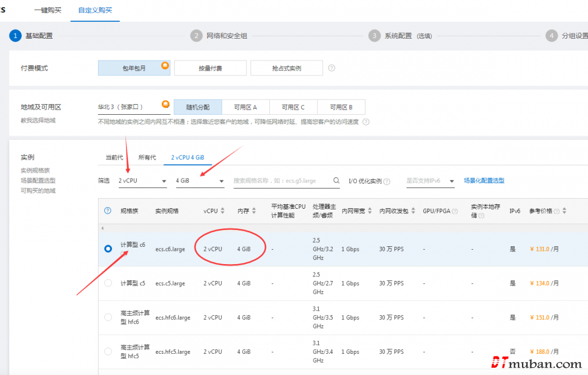The width and height of the screenshot is (588, 375).
Task: Choose the 按量付费 billing mode button
Action: 210,68
